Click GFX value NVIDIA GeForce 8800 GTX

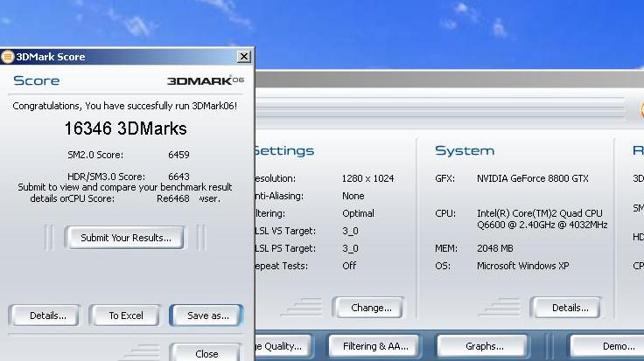533,178
